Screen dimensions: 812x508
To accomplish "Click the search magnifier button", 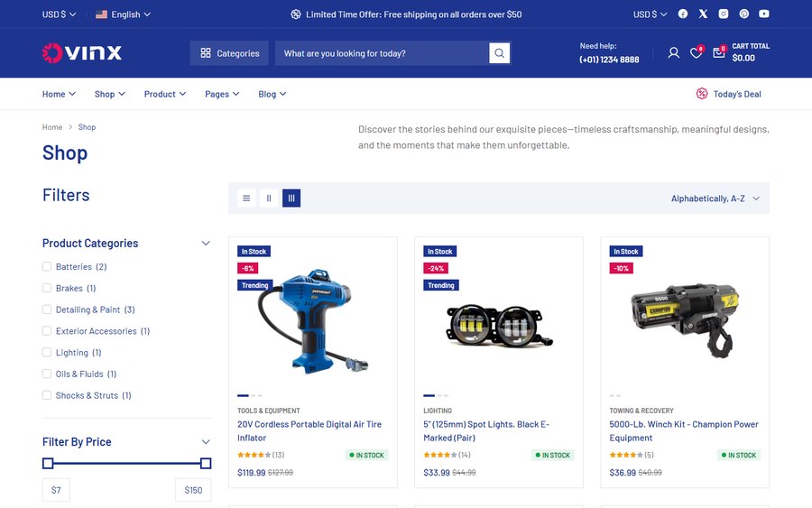I will pyautogui.click(x=499, y=53).
